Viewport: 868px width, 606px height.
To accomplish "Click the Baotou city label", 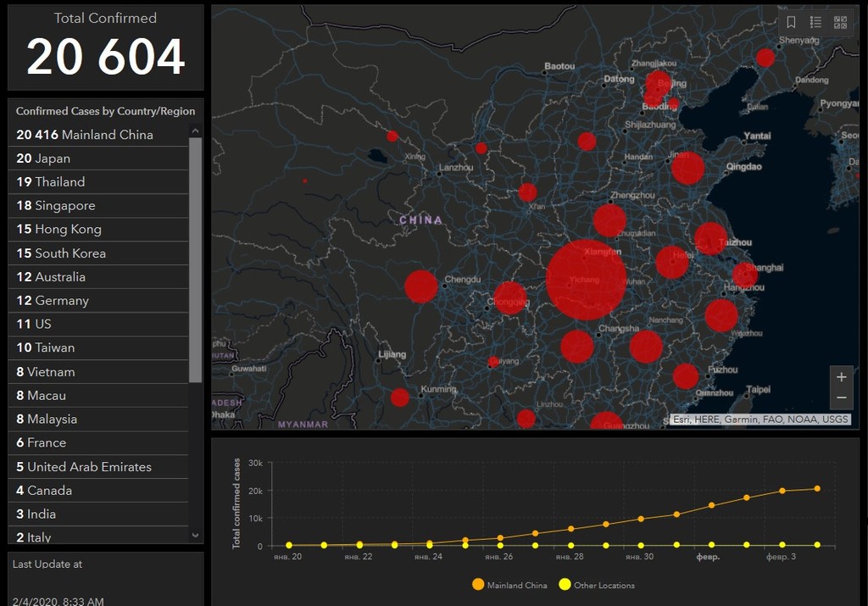I will tap(559, 66).
